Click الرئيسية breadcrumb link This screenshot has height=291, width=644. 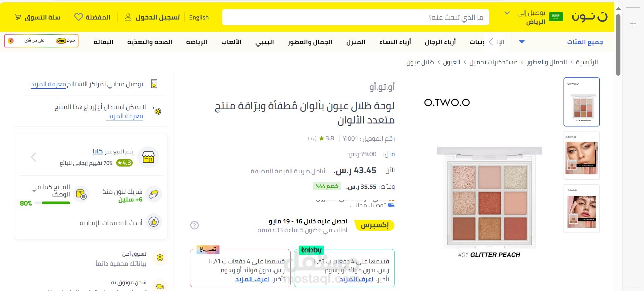587,62
